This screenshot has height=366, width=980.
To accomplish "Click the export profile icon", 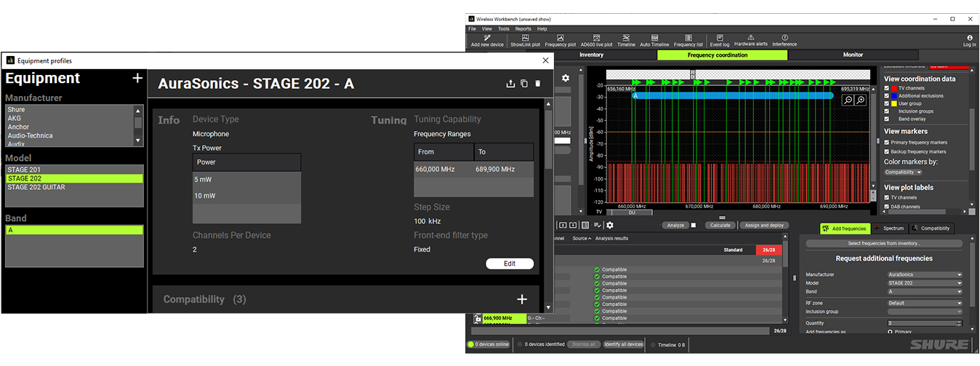I will [x=510, y=84].
